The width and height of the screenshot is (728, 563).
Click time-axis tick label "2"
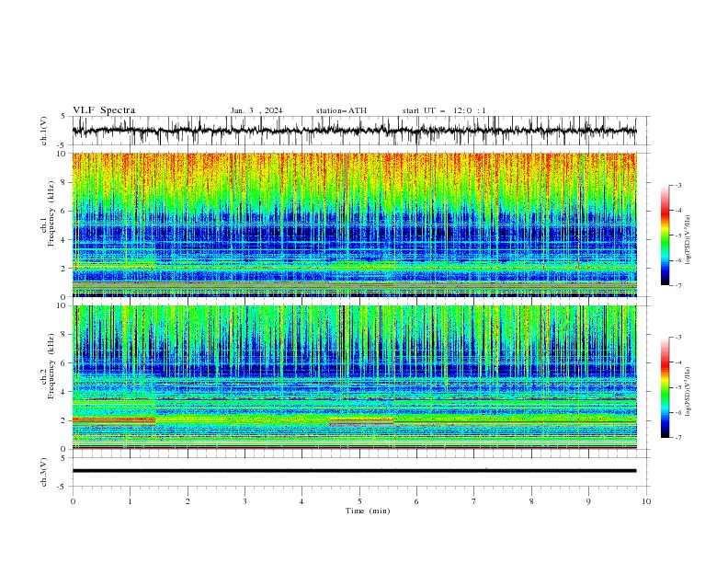pos(188,501)
